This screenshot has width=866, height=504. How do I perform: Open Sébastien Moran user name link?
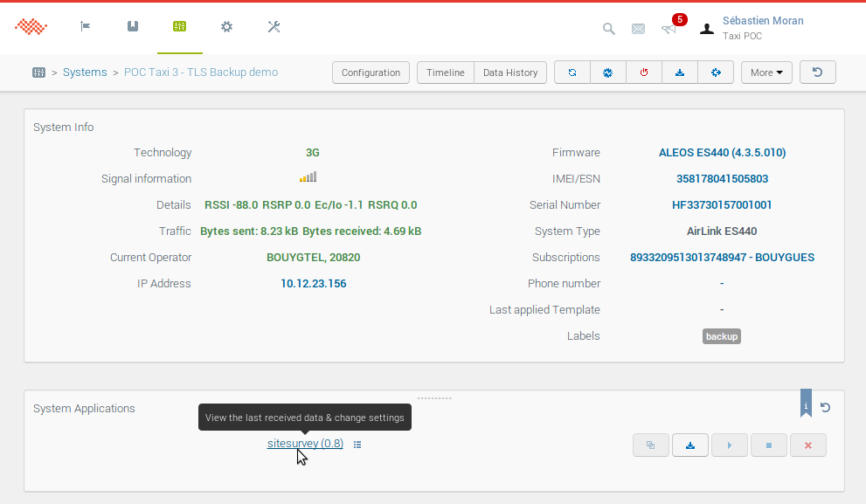coord(763,20)
